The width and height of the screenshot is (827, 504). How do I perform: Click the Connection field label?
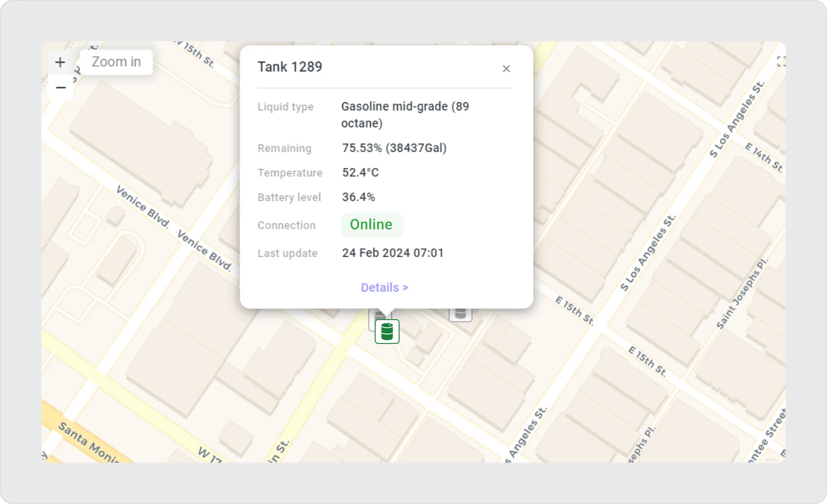coord(286,225)
